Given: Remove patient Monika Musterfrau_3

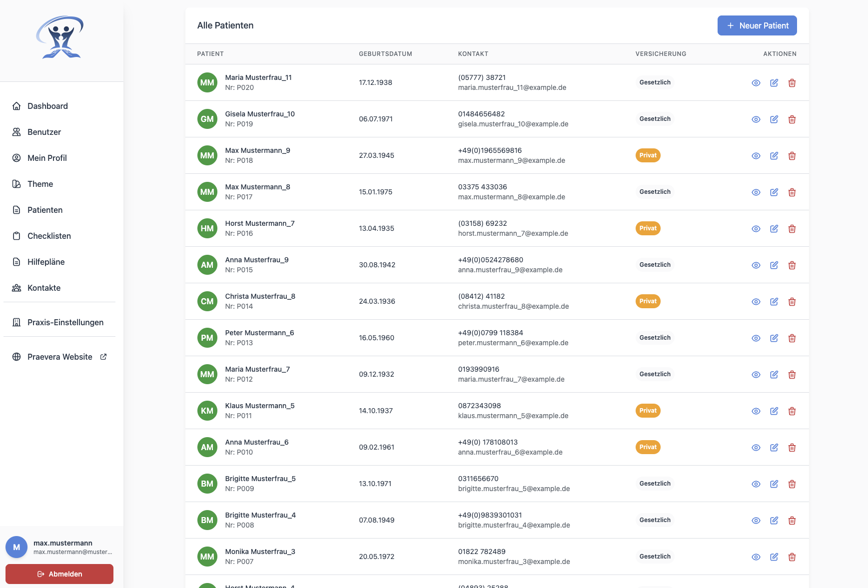Looking at the screenshot, I should [x=792, y=557].
